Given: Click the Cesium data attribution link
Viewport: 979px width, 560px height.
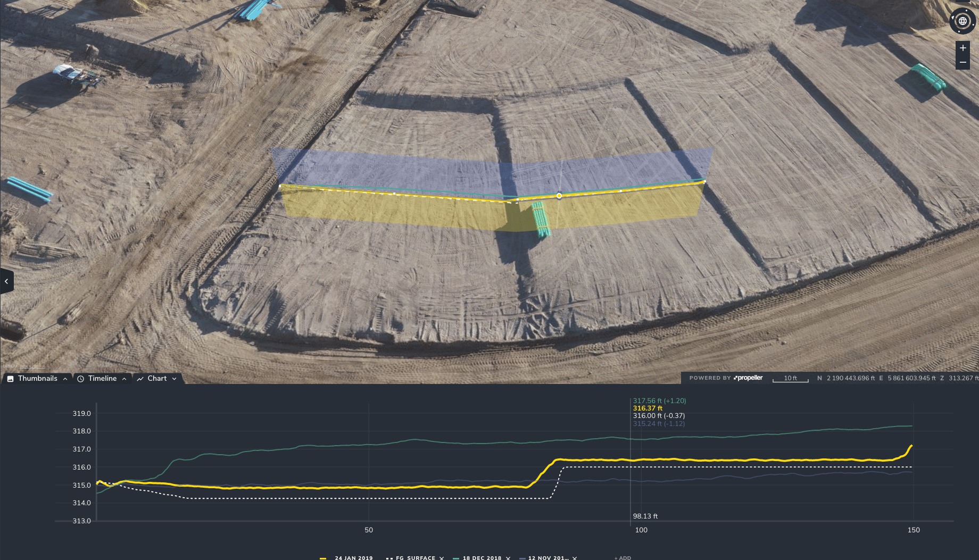Looking at the screenshot, I should click(x=32, y=366).
